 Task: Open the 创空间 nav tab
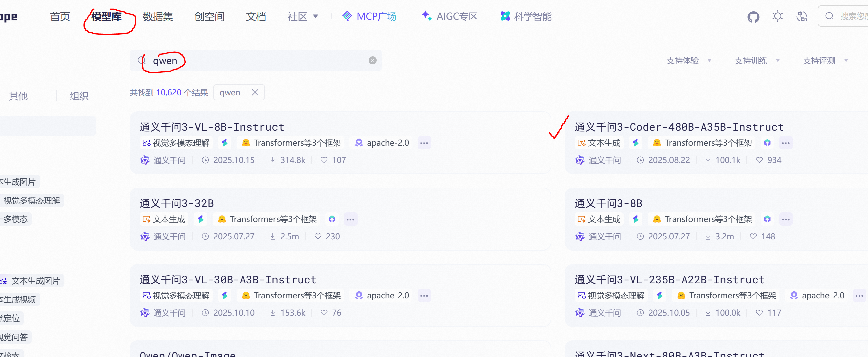(x=210, y=16)
